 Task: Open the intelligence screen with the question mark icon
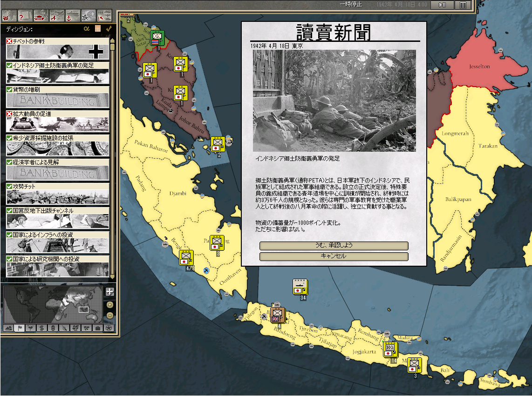[25, 16]
